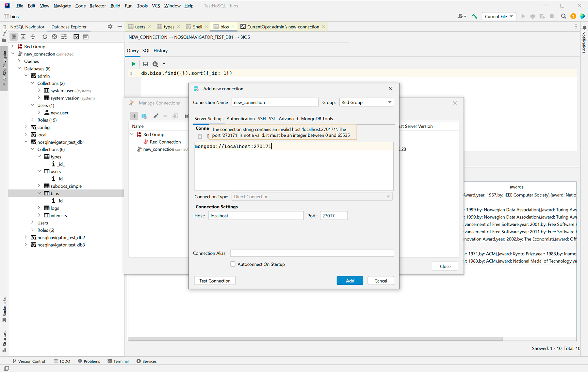Click the pencil edit icon in Manage Connections

click(156, 116)
